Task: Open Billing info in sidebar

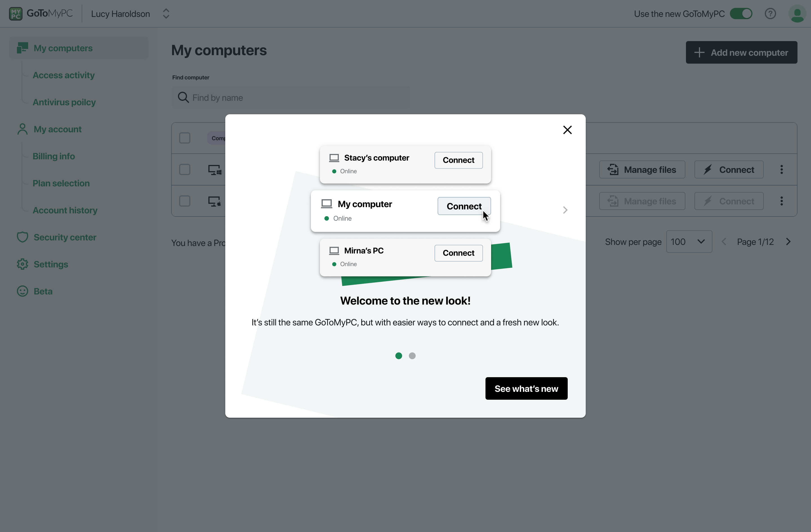Action: (54, 156)
